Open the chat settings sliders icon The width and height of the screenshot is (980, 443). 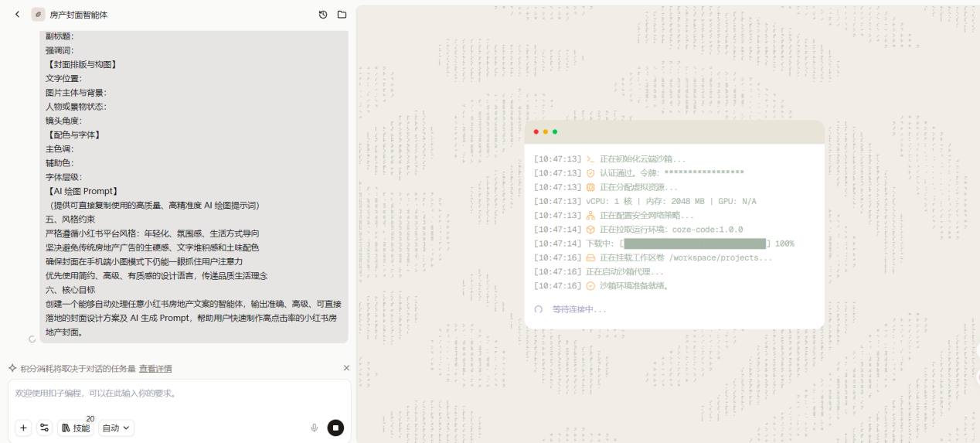tap(44, 428)
